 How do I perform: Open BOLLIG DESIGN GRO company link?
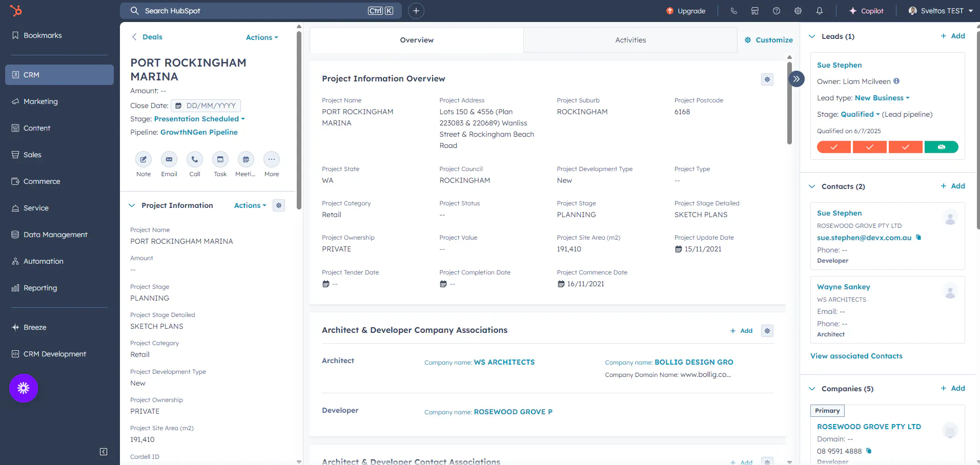tap(694, 362)
